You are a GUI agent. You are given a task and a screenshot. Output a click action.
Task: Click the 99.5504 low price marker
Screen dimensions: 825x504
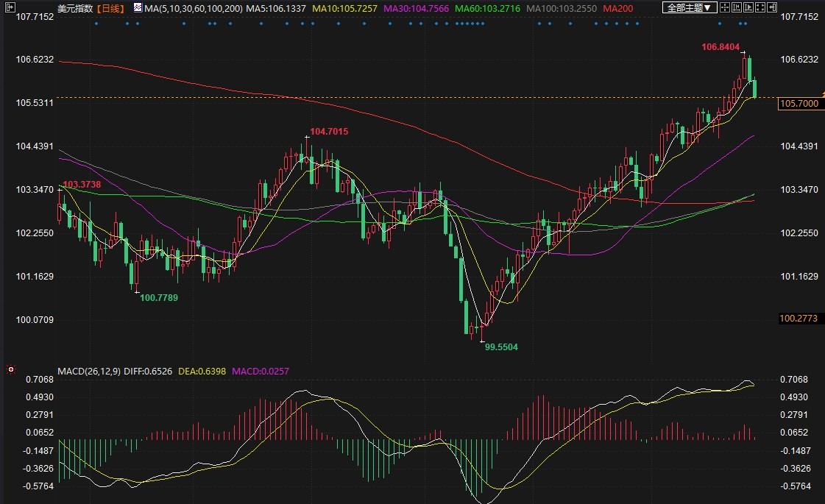(501, 346)
